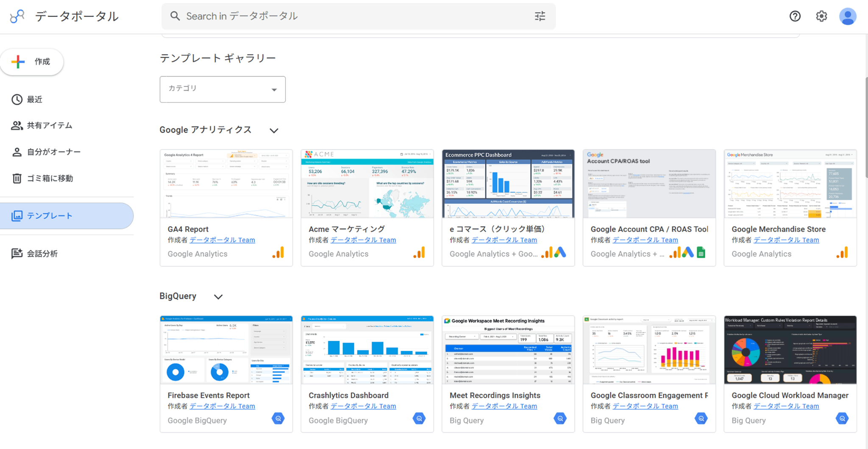Open the user account avatar

pos(848,17)
